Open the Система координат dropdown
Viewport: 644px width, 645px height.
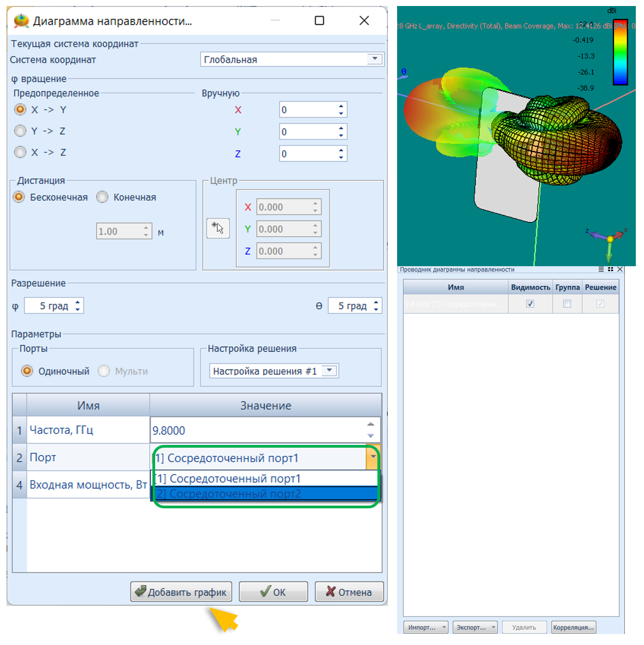374,59
